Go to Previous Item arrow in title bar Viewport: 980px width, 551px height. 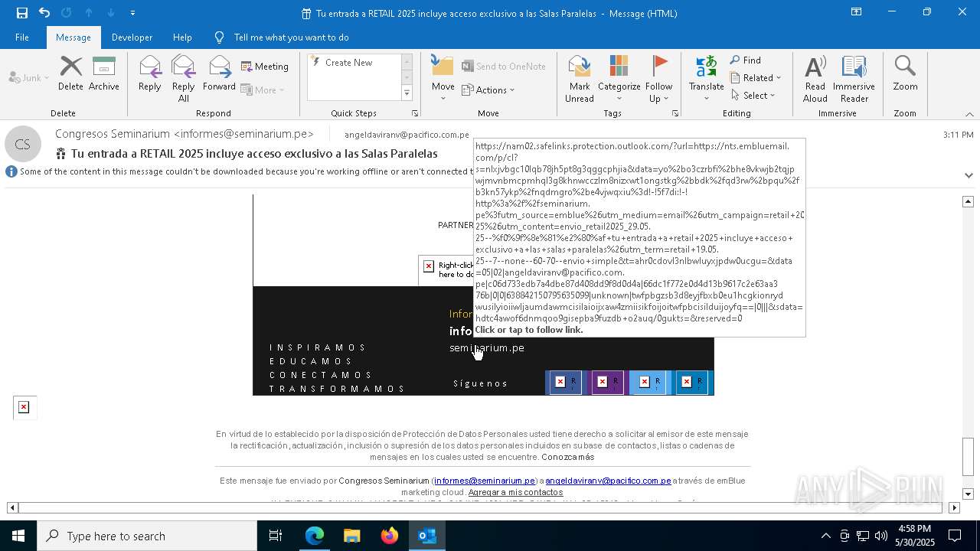[x=88, y=13]
